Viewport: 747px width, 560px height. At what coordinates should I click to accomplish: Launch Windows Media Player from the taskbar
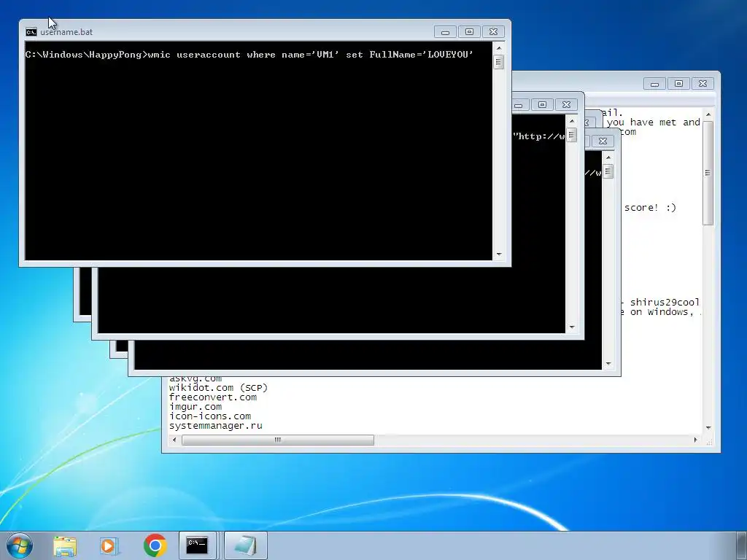coord(109,545)
